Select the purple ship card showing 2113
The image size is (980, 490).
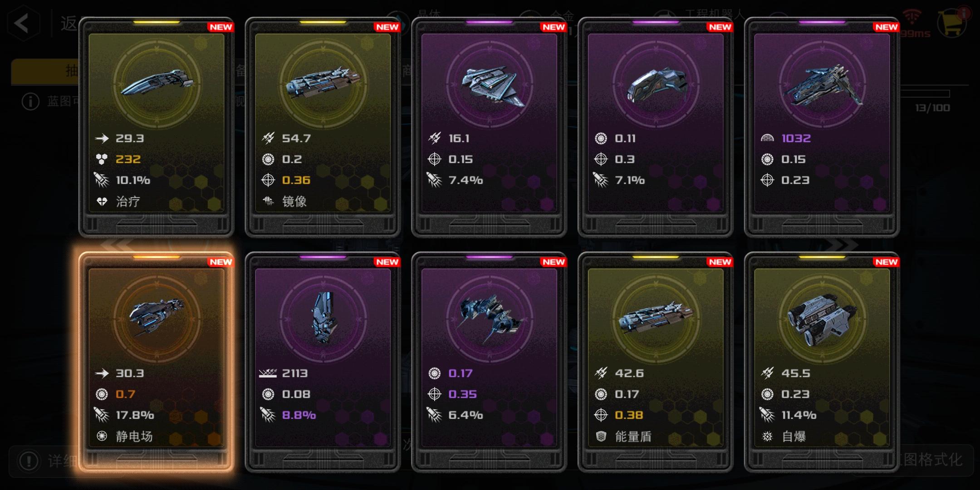coord(323,362)
